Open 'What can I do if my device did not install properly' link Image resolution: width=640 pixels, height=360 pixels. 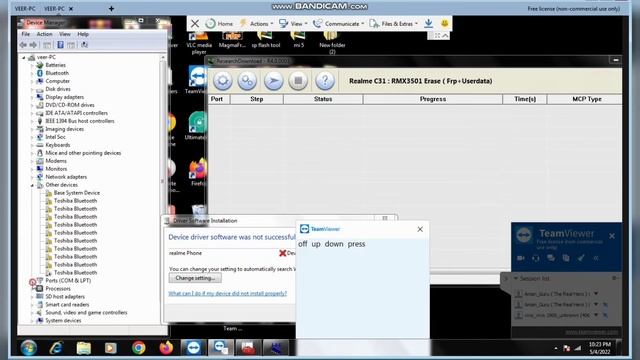point(227,293)
